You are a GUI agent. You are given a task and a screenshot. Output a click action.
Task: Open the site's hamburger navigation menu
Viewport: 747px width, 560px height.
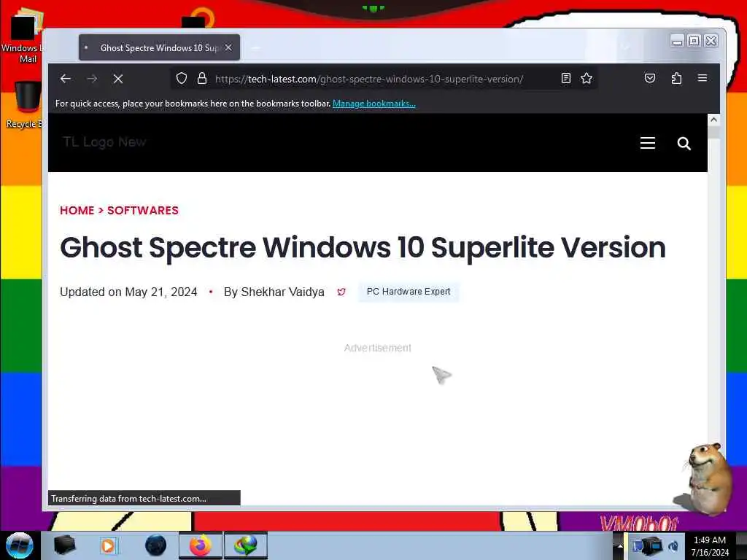(x=648, y=143)
